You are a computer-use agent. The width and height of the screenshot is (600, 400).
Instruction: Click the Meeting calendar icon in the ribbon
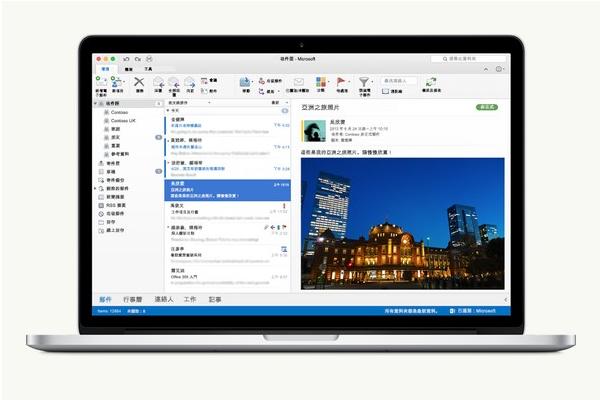coord(204,80)
